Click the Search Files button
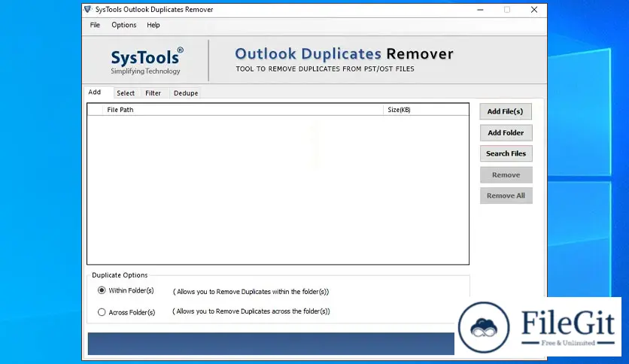The height and width of the screenshot is (364, 629). [506, 153]
